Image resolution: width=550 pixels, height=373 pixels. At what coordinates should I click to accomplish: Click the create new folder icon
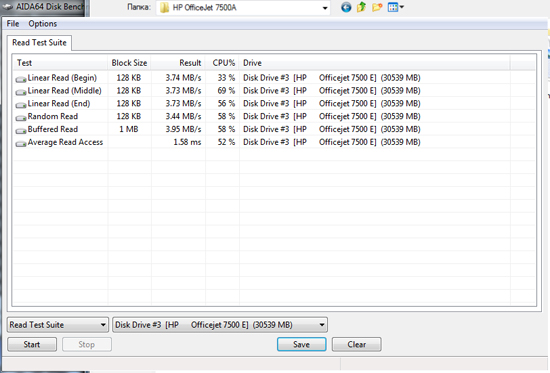[x=377, y=7]
